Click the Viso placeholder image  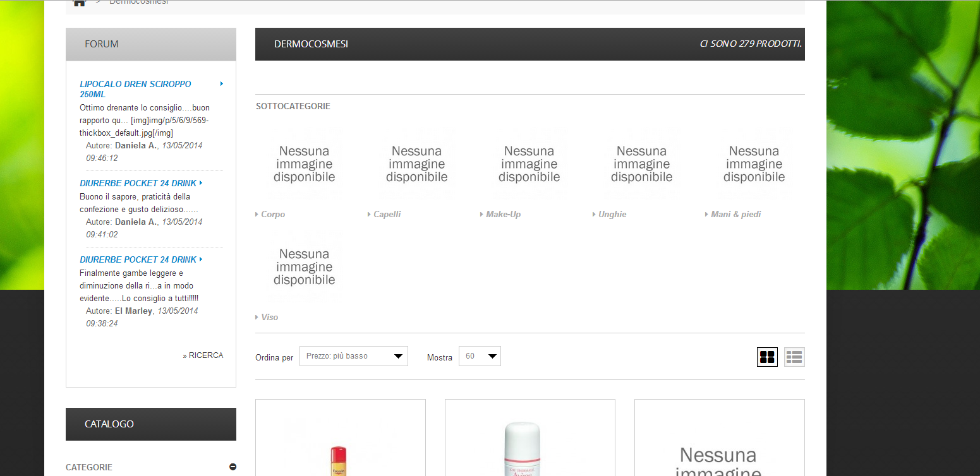click(305, 267)
